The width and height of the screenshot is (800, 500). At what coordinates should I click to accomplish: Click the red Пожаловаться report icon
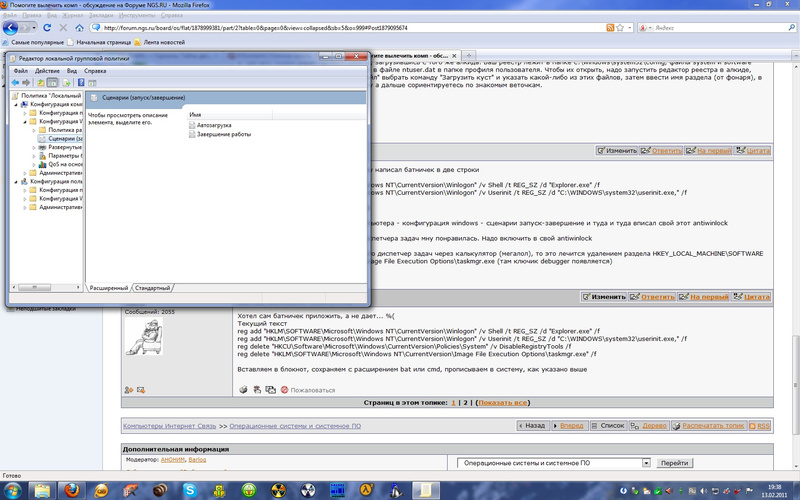click(284, 390)
